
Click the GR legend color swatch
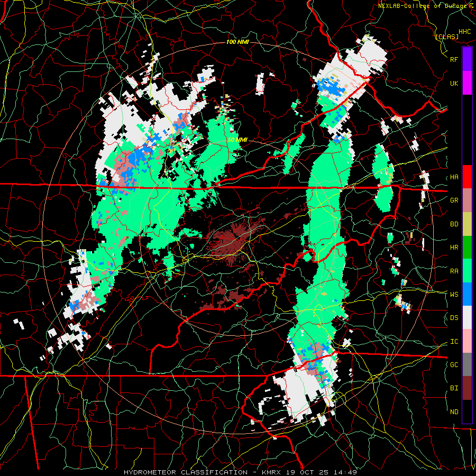(x=467, y=200)
